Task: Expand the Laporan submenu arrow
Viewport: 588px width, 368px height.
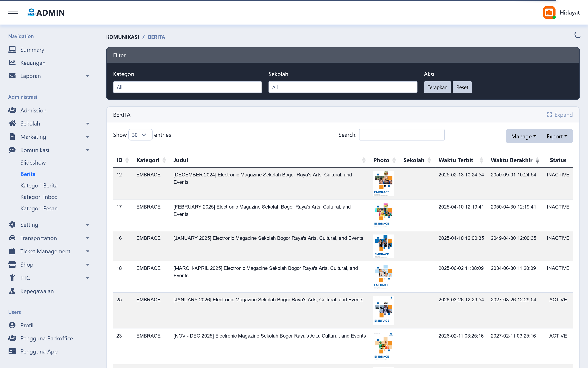Action: coord(88,76)
